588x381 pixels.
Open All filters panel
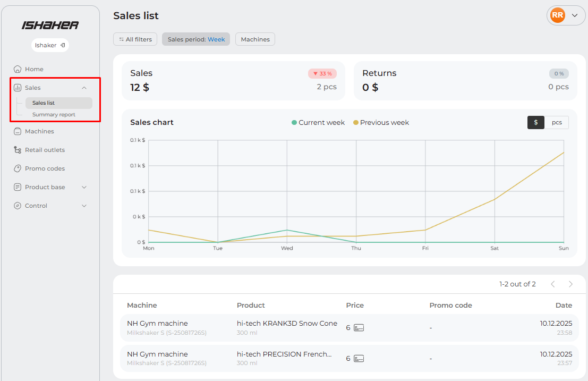tap(135, 39)
